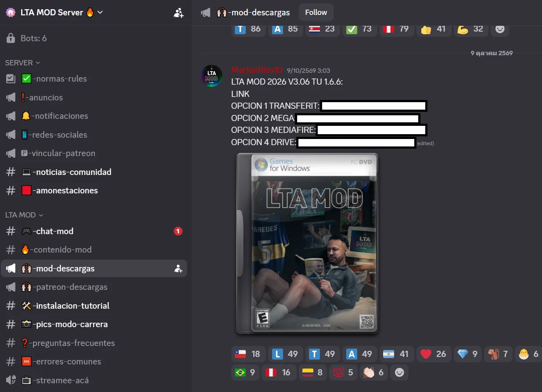Toggle the A reaction with 49 count

(359, 354)
